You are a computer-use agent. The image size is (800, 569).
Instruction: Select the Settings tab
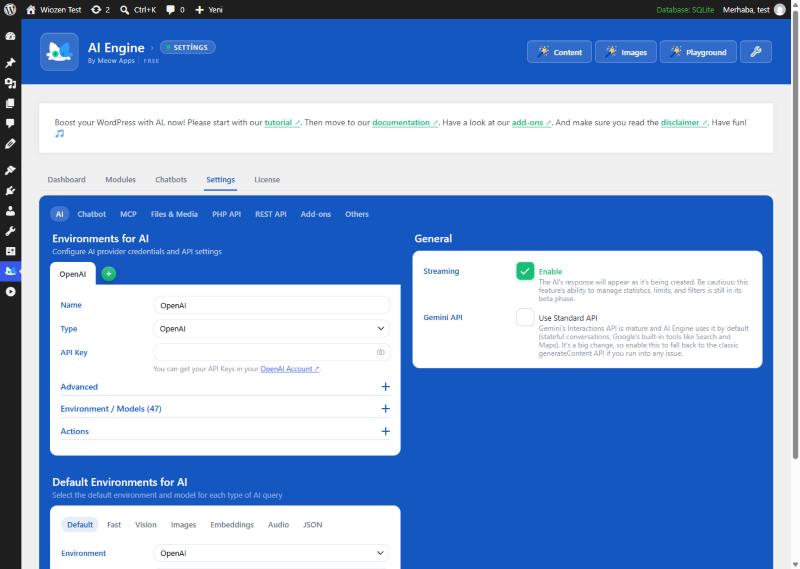pos(220,180)
